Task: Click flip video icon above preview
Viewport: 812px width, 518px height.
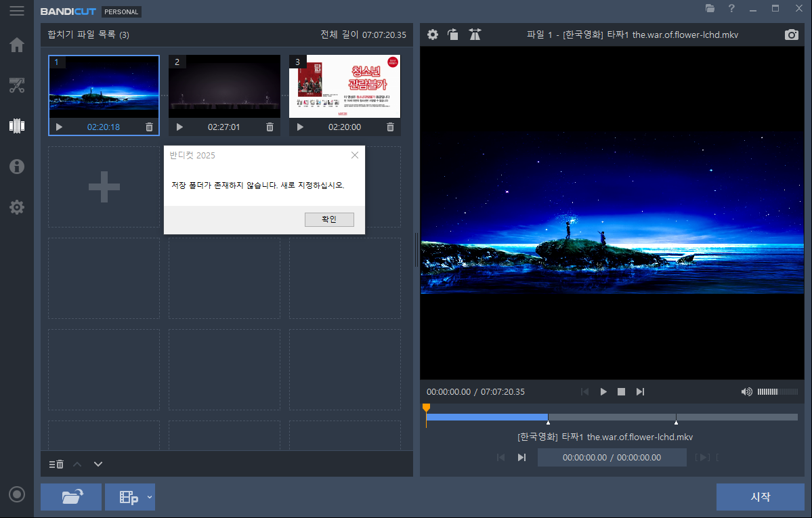Action: point(475,35)
